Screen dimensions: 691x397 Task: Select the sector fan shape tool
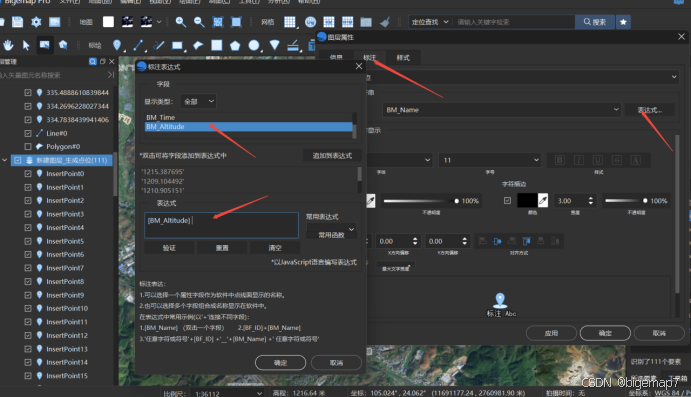pos(274,45)
